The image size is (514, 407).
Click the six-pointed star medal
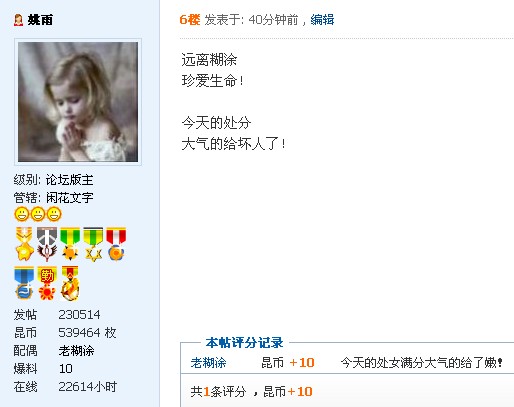pyautogui.click(x=93, y=244)
